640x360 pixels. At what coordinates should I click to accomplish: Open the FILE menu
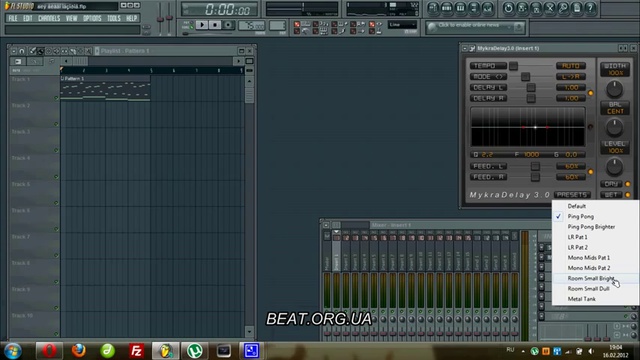pos(13,18)
